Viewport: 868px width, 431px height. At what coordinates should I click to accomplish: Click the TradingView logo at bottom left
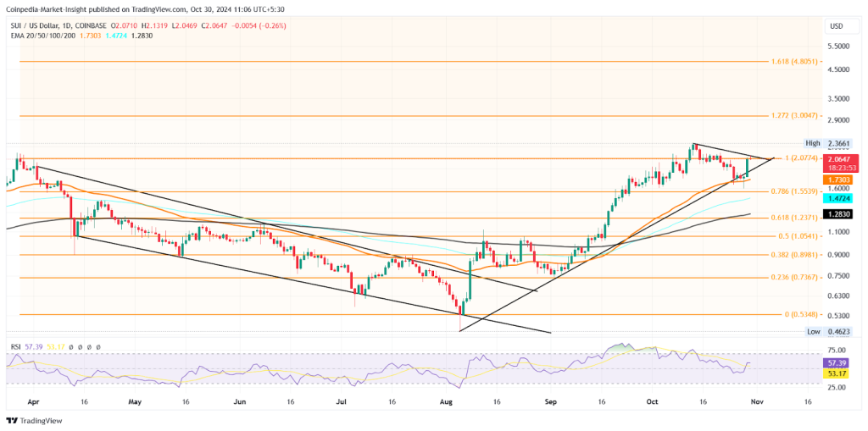(x=34, y=421)
